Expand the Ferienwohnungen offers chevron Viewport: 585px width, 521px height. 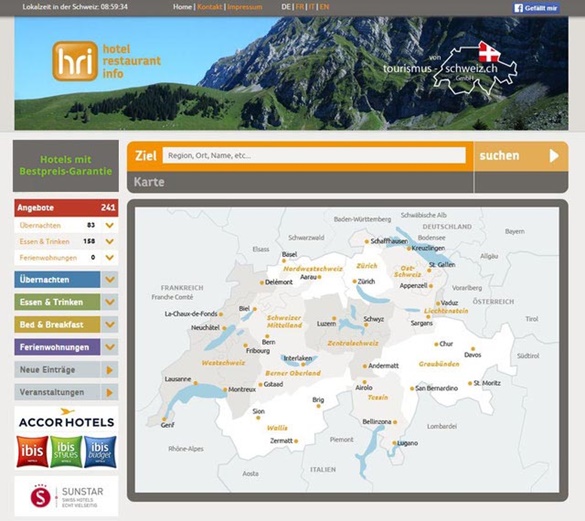pyautogui.click(x=109, y=258)
